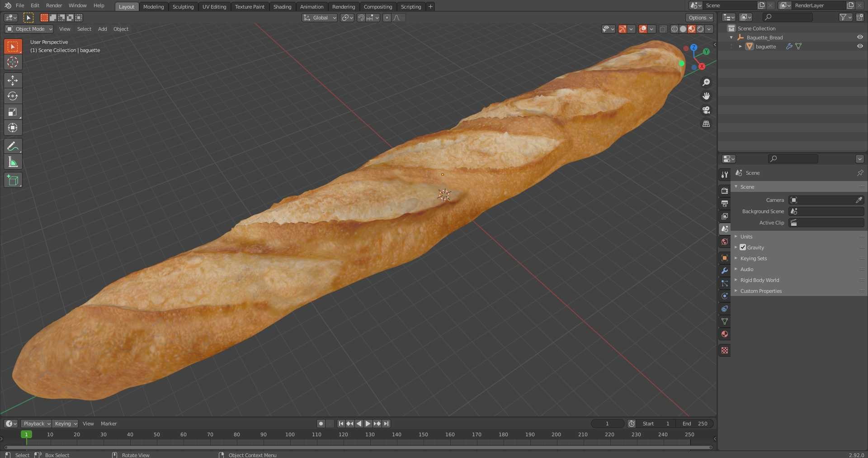Viewport: 868px width, 458px height.
Task: Open the Add menu in viewport header
Action: pos(103,29)
